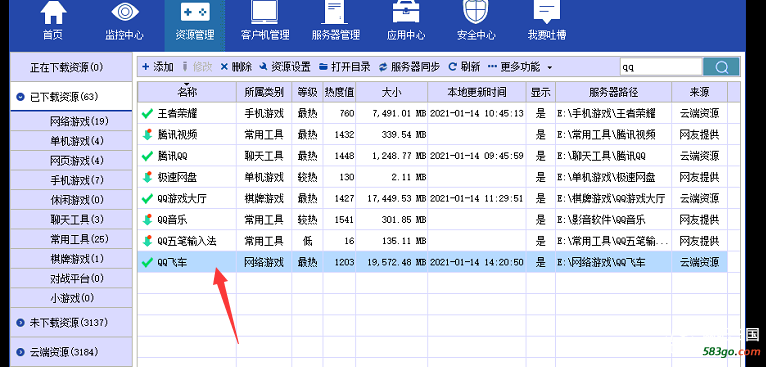Click the qq search input field
The width and height of the screenshot is (766, 367).
[661, 67]
